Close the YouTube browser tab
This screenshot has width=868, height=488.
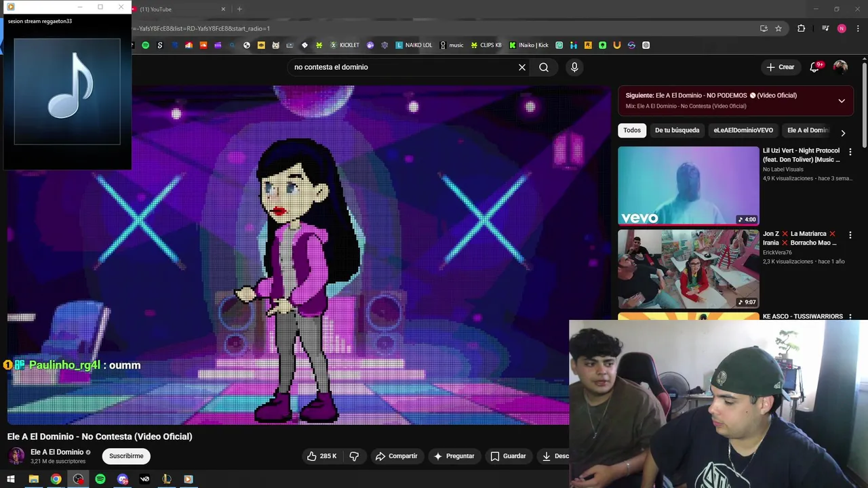[223, 9]
